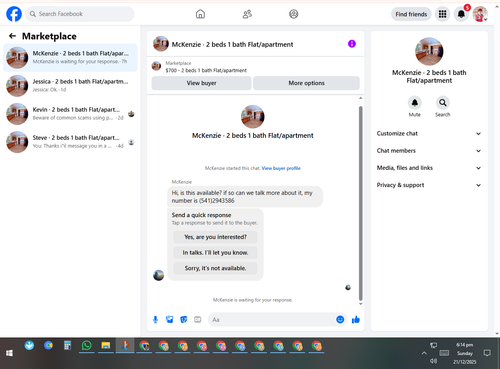The width and height of the screenshot is (500, 369).
Task: Click the chat panel vertical scrollbar
Action: coord(360,203)
